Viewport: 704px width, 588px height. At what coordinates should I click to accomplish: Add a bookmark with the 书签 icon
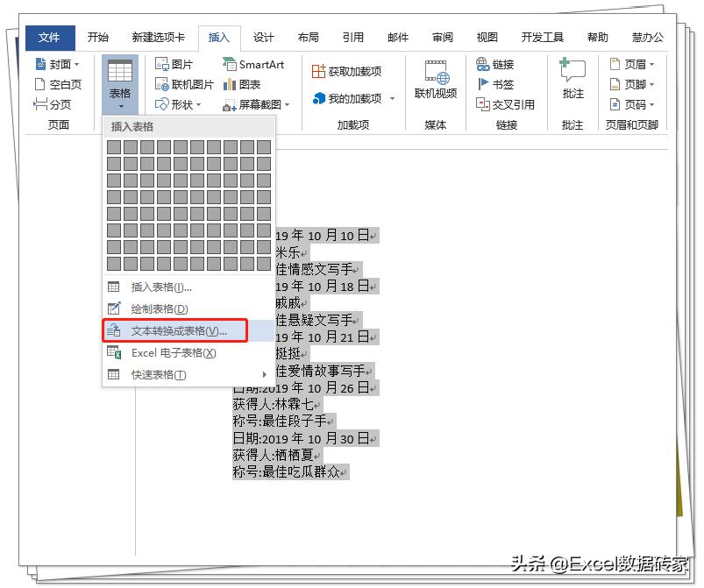click(502, 83)
